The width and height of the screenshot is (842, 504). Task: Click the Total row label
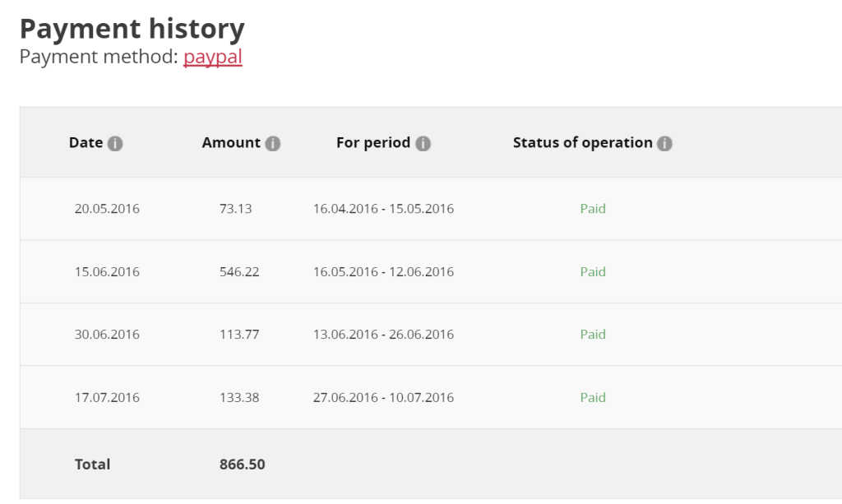[92, 464]
